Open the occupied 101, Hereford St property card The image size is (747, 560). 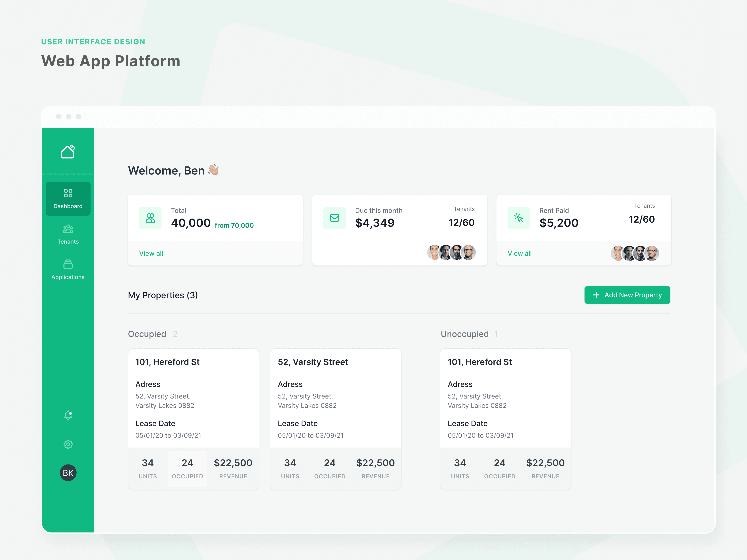coord(167,362)
